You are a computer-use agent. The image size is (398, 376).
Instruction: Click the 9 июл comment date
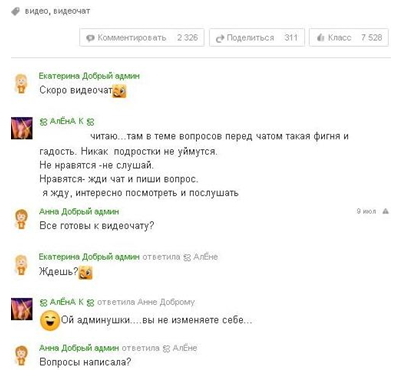point(366,211)
